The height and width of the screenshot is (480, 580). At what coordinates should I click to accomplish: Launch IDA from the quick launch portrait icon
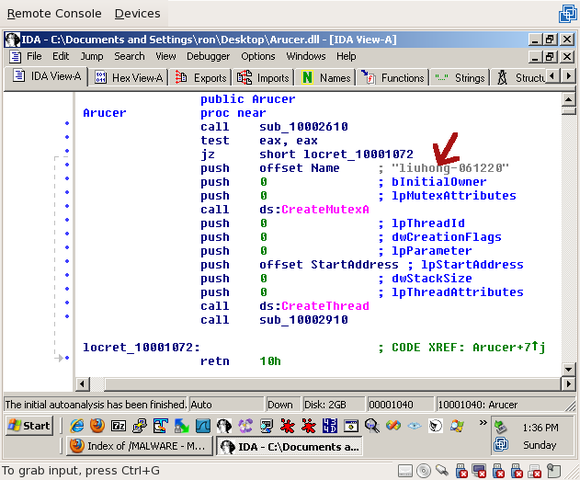(224, 426)
